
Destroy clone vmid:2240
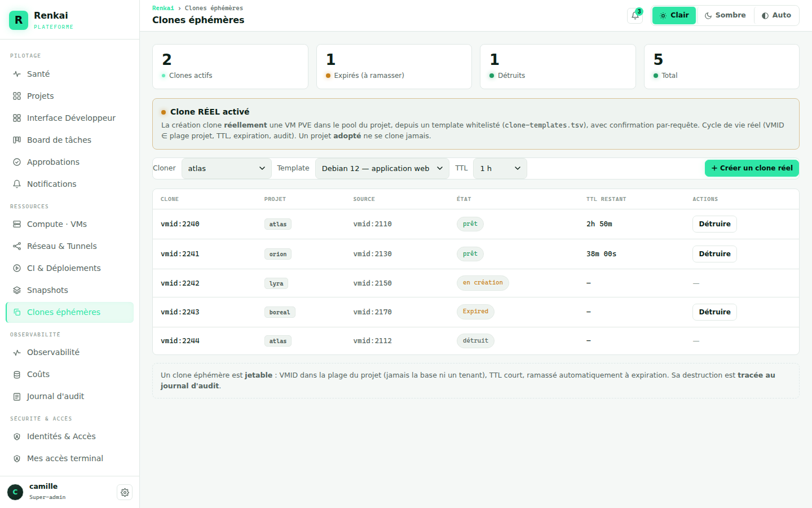pos(714,224)
